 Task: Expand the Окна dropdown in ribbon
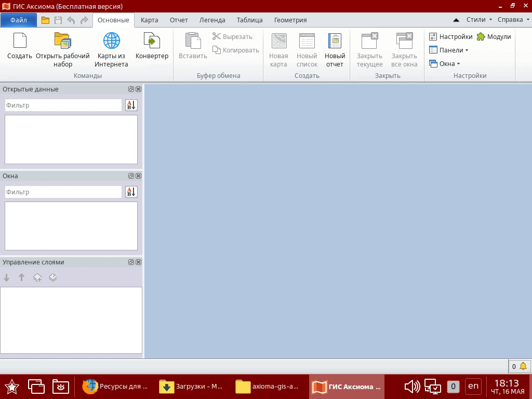[445, 64]
